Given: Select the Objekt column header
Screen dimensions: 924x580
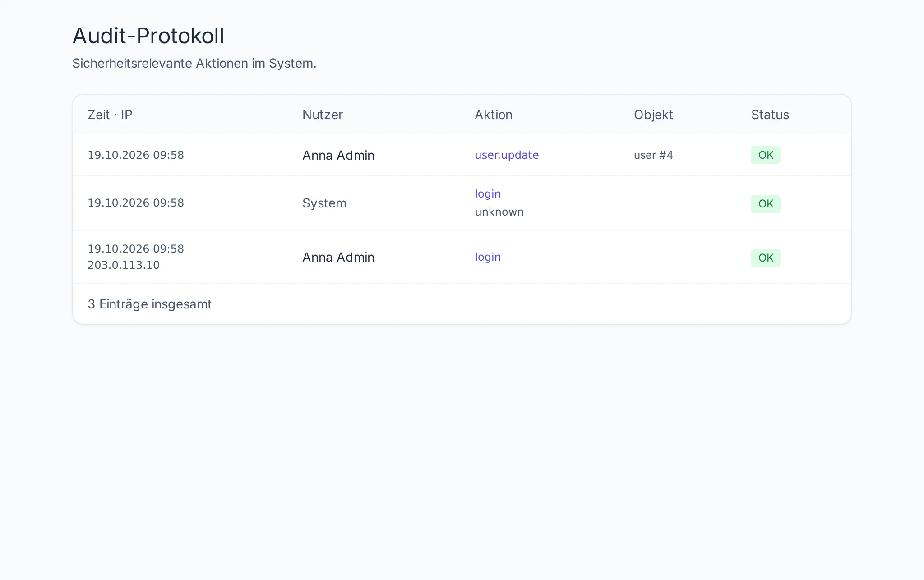Looking at the screenshot, I should point(653,115).
